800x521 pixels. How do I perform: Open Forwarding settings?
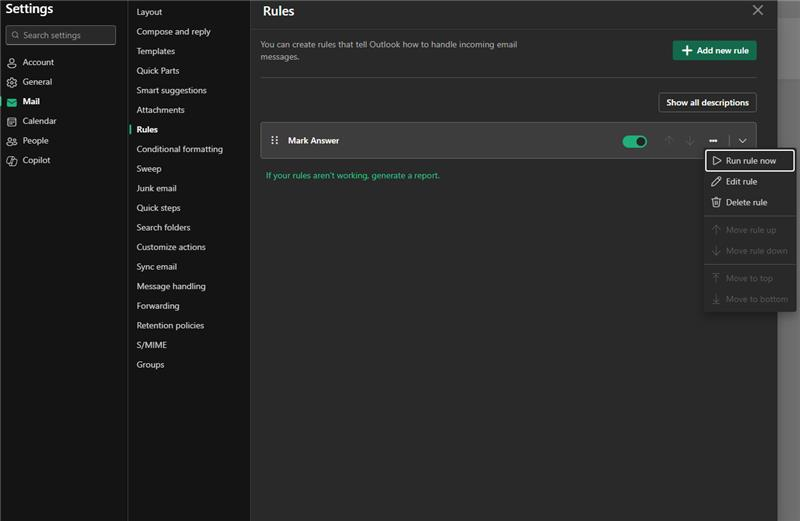tap(158, 306)
